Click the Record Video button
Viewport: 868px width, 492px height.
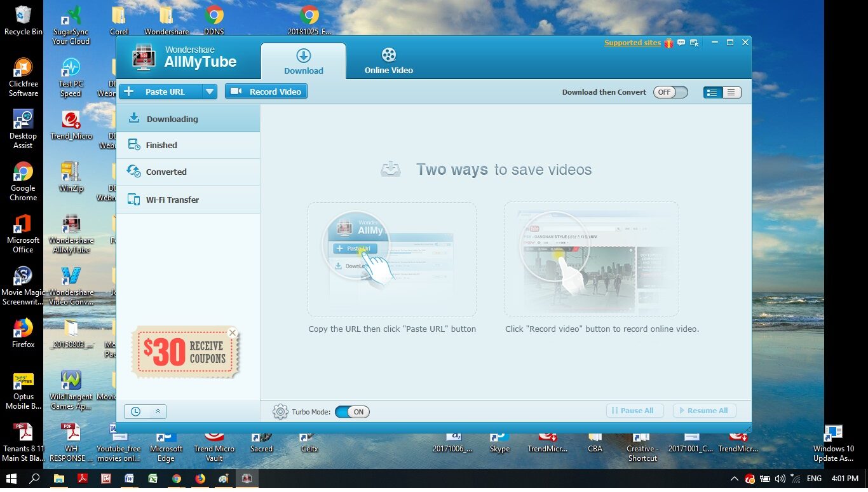(266, 92)
